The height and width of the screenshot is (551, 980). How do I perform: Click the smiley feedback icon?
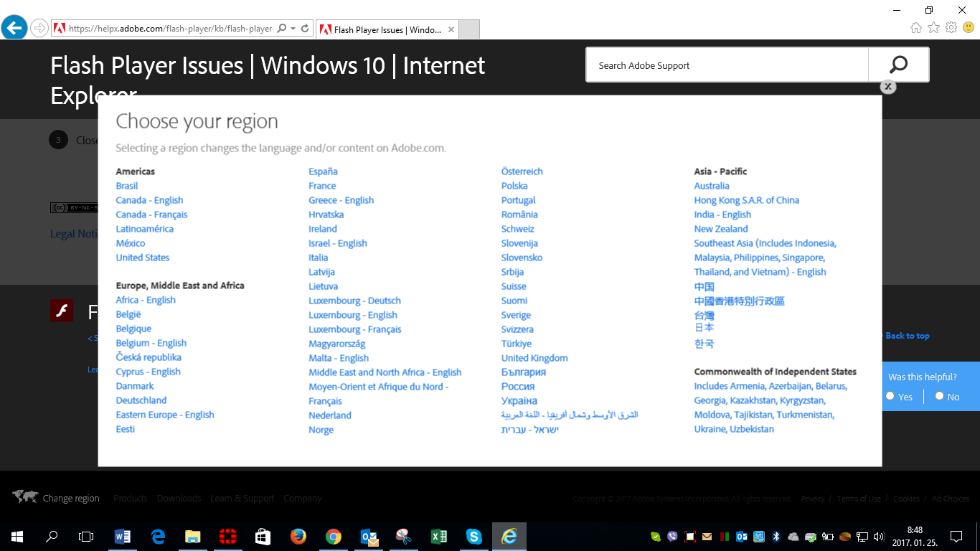[969, 28]
